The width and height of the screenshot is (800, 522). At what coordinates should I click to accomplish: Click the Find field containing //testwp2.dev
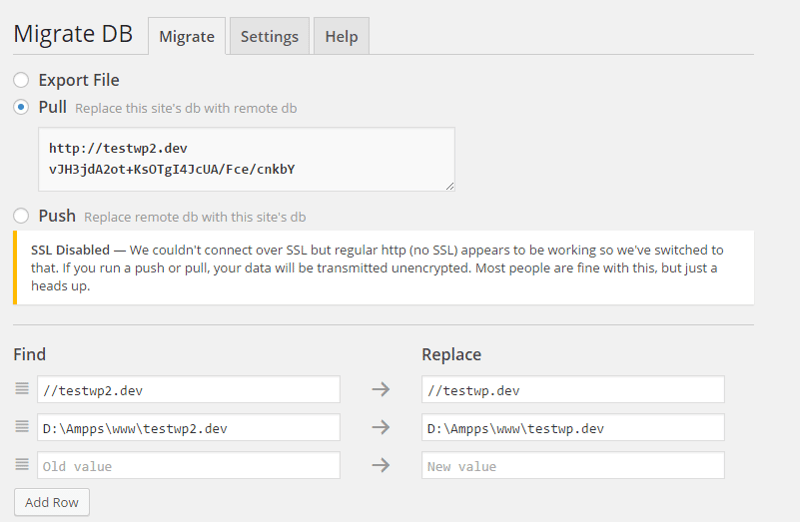[189, 389]
